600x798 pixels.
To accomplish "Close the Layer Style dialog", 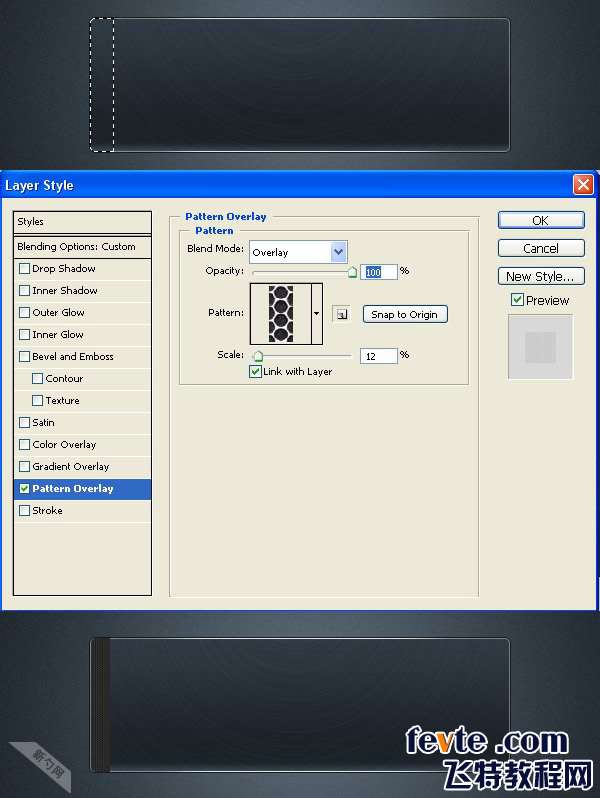I will click(583, 185).
